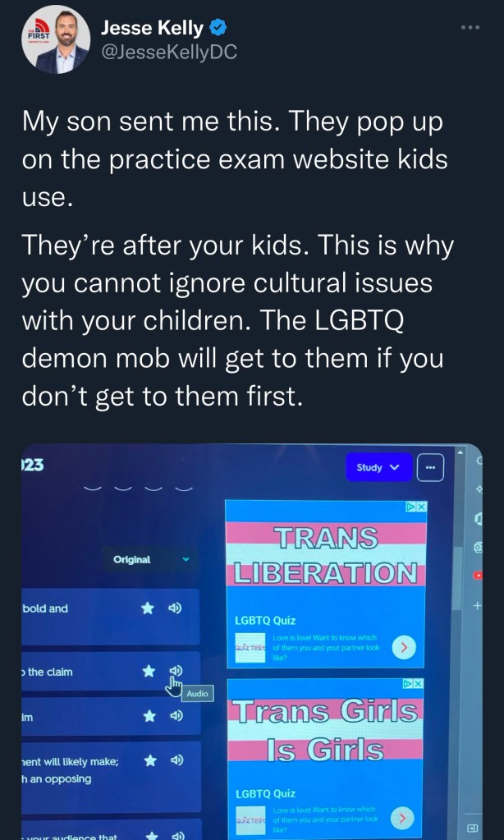Image resolution: width=504 pixels, height=840 pixels.
Task: Open the tweet's three-dot more menu
Action: [470, 27]
